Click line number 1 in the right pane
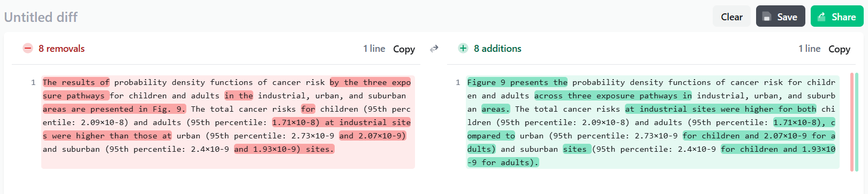 pyautogui.click(x=458, y=82)
